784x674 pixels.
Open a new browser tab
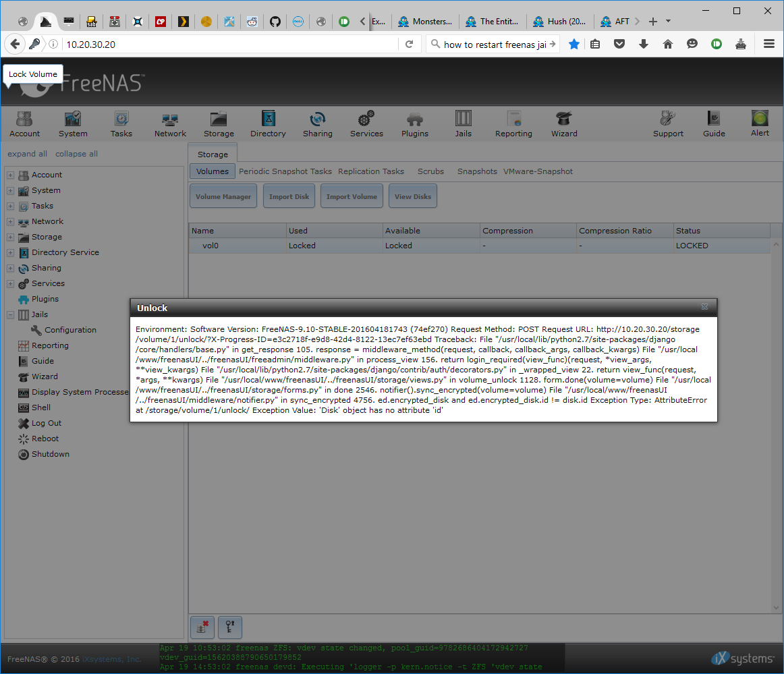pos(653,21)
